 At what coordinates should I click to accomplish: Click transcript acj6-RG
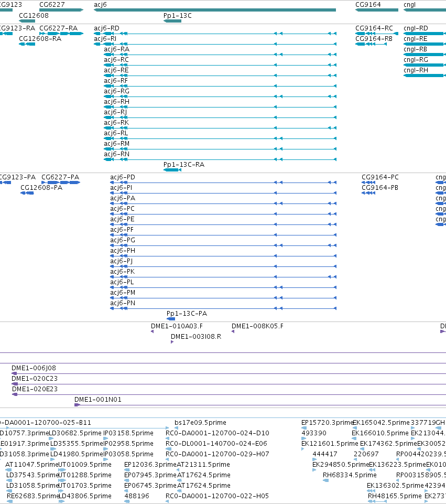pyautogui.click(x=116, y=91)
